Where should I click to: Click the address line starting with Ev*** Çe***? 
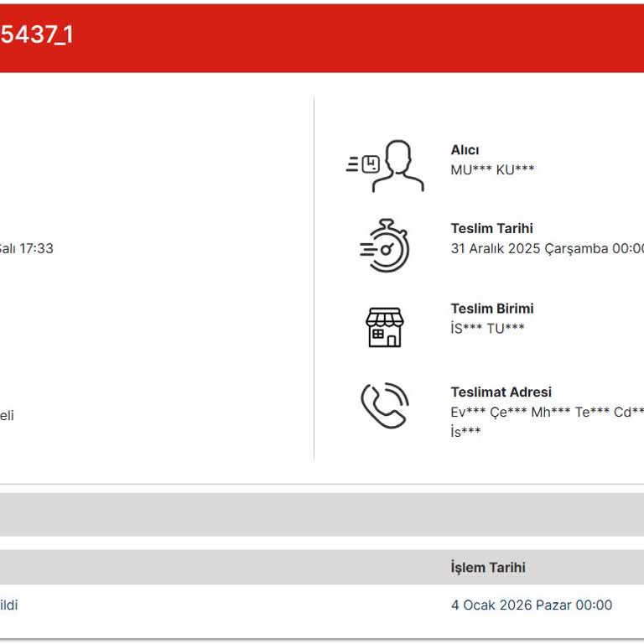(547, 412)
